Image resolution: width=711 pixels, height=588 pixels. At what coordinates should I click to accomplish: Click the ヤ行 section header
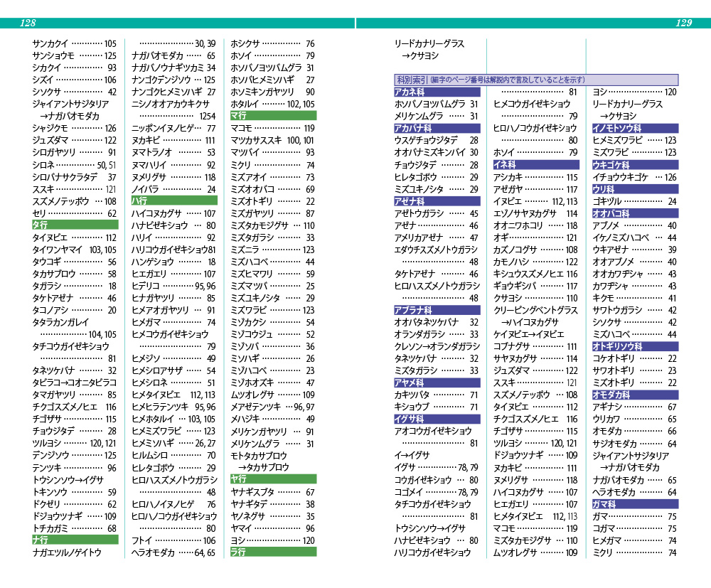[x=273, y=479]
